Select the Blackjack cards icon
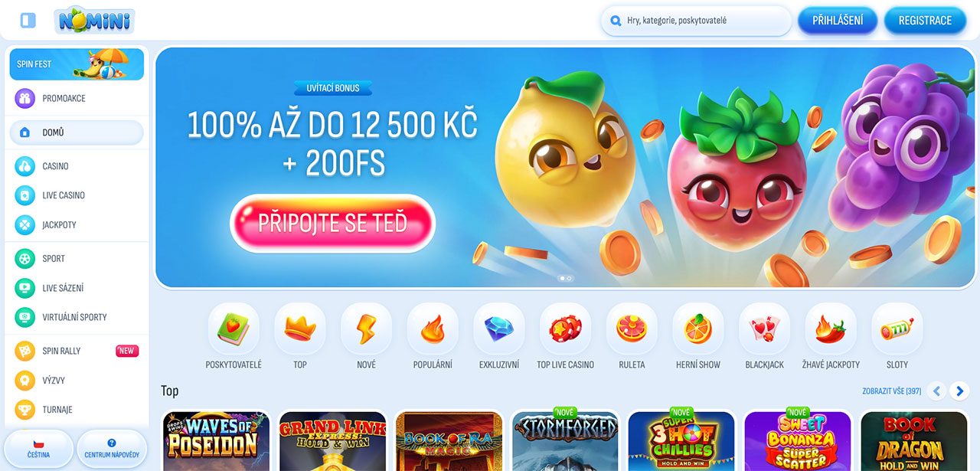 (x=764, y=329)
